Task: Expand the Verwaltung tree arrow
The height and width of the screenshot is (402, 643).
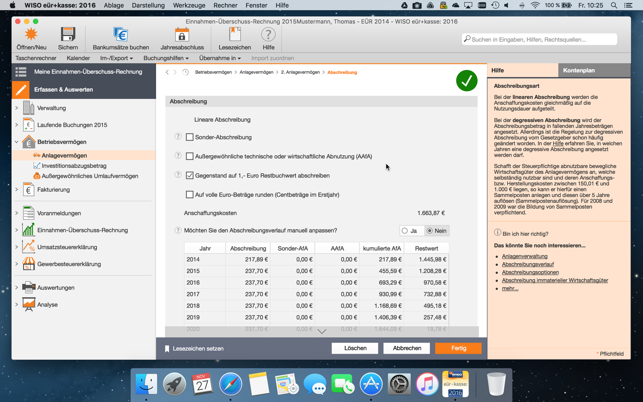Action: click(16, 108)
